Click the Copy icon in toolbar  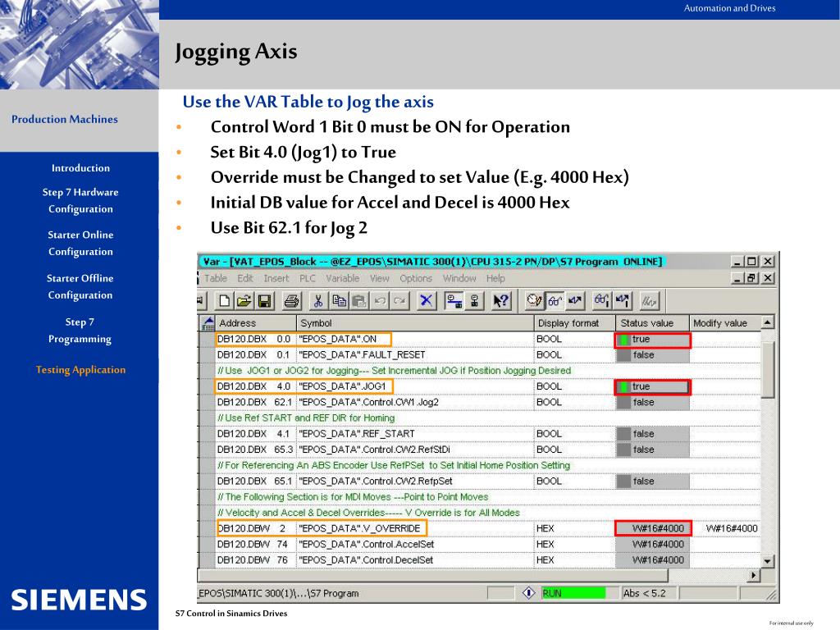tap(339, 301)
